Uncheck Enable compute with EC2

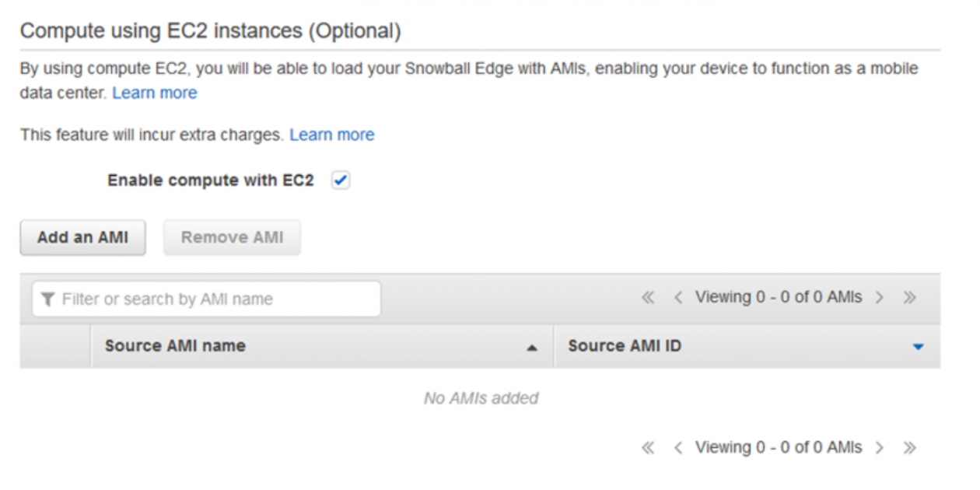point(340,180)
